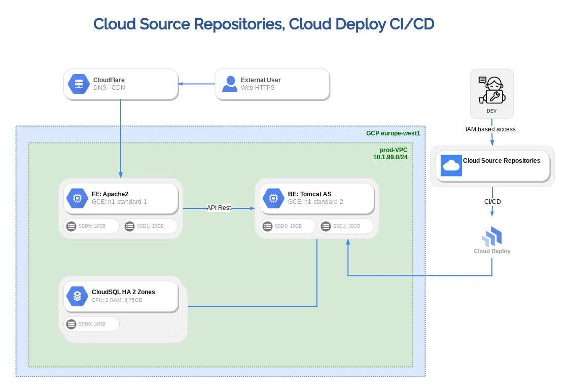Click SSD1: 30GB disk icon
570x392 pixels.
pyautogui.click(x=326, y=226)
